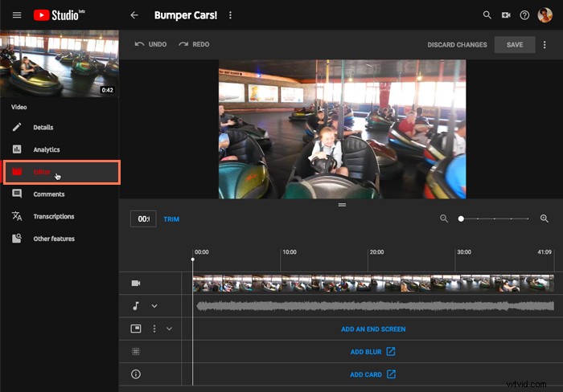Click the audio waveform track

pos(376,306)
